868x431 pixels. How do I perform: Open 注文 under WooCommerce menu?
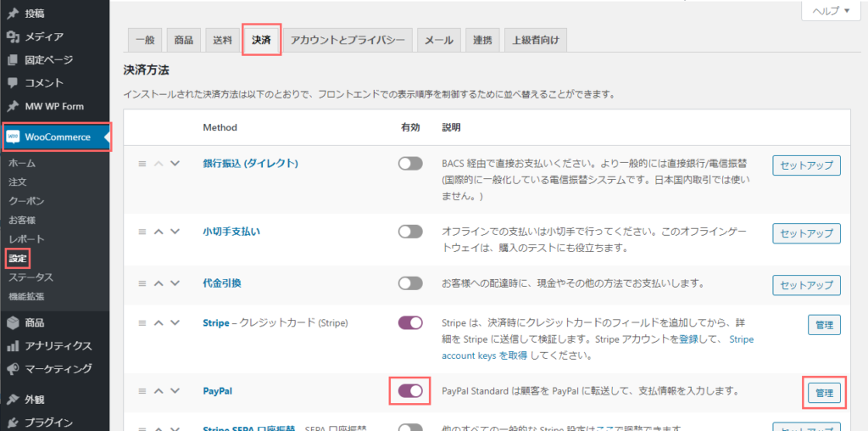(x=18, y=182)
